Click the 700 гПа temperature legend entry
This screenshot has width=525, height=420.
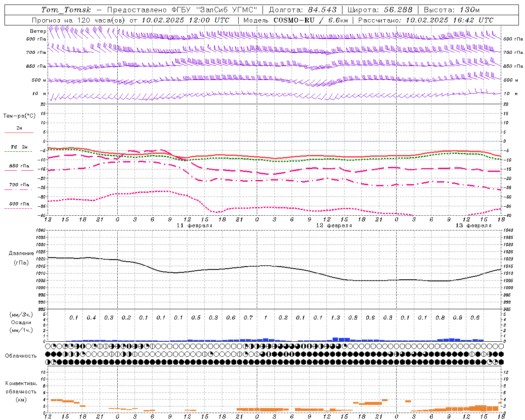[x=19, y=185]
